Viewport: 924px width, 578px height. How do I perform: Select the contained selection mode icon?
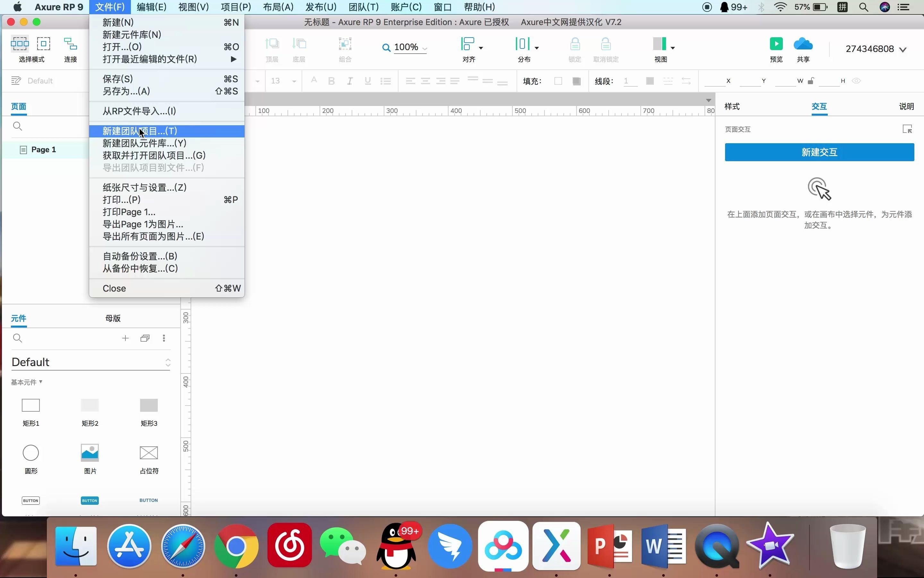click(x=44, y=44)
